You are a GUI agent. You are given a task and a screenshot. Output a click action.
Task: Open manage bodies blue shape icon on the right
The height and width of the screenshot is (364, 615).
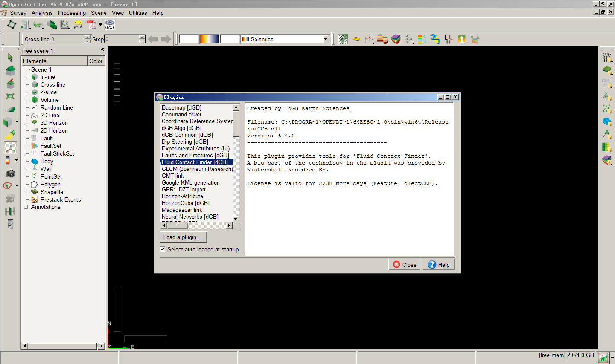tap(607, 122)
